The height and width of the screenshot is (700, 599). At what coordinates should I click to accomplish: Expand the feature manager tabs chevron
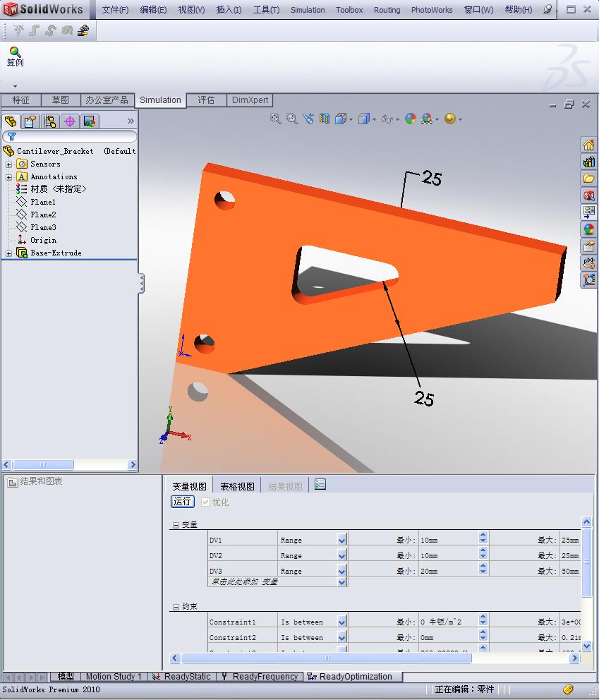point(131,121)
